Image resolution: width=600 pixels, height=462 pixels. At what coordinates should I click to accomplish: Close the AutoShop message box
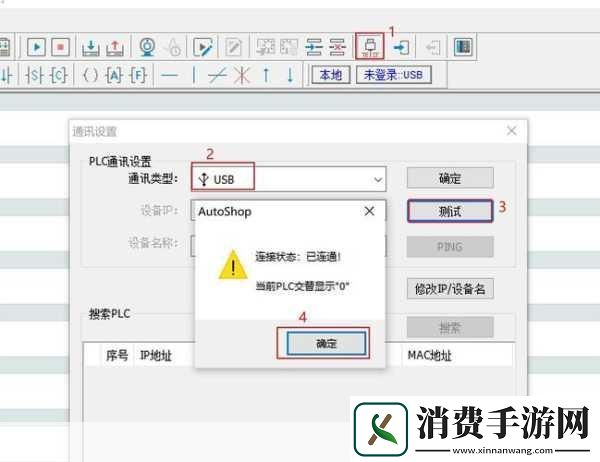(x=369, y=211)
